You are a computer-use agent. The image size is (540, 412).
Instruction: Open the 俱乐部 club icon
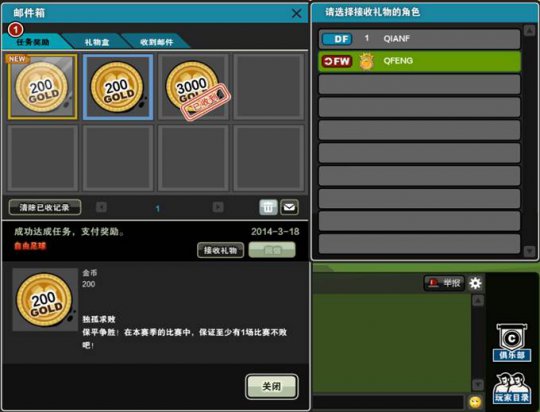pos(511,343)
